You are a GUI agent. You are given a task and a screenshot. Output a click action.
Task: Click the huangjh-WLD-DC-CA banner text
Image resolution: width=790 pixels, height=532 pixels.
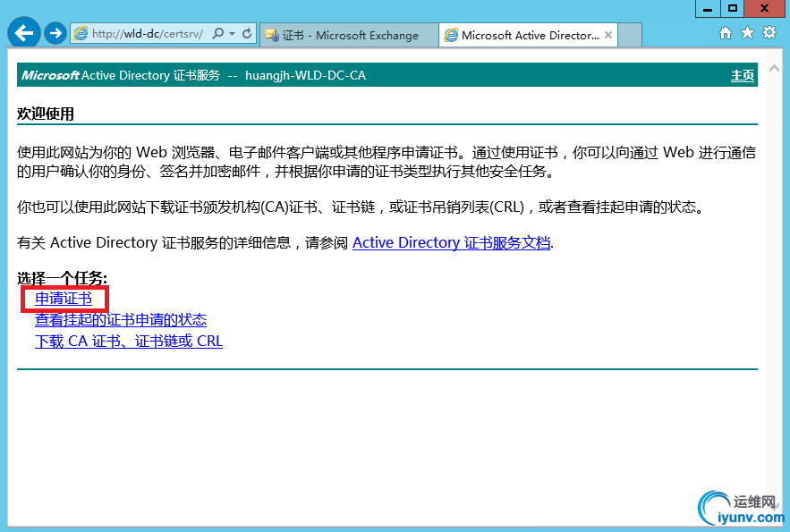pos(305,75)
